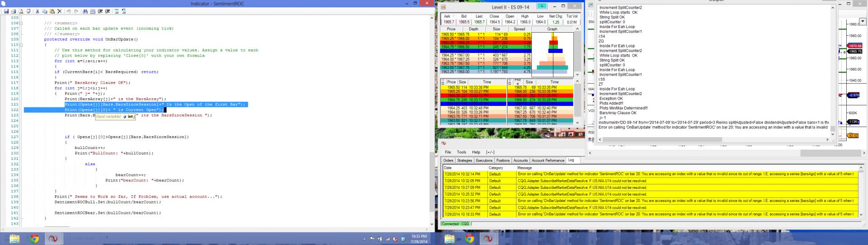Viewport: 868px width, 245px height.
Task: Open File Explorer on right taskbar
Action: click(x=450, y=239)
